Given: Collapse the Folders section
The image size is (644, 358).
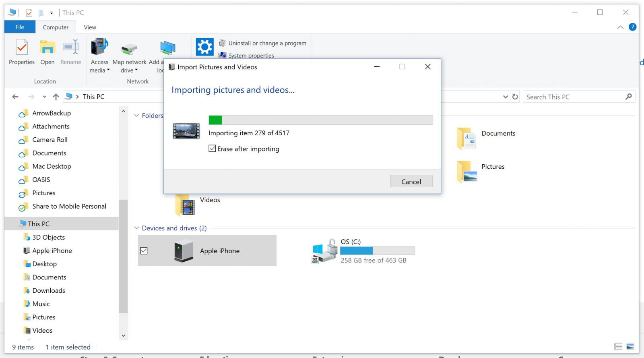Looking at the screenshot, I should (137, 116).
